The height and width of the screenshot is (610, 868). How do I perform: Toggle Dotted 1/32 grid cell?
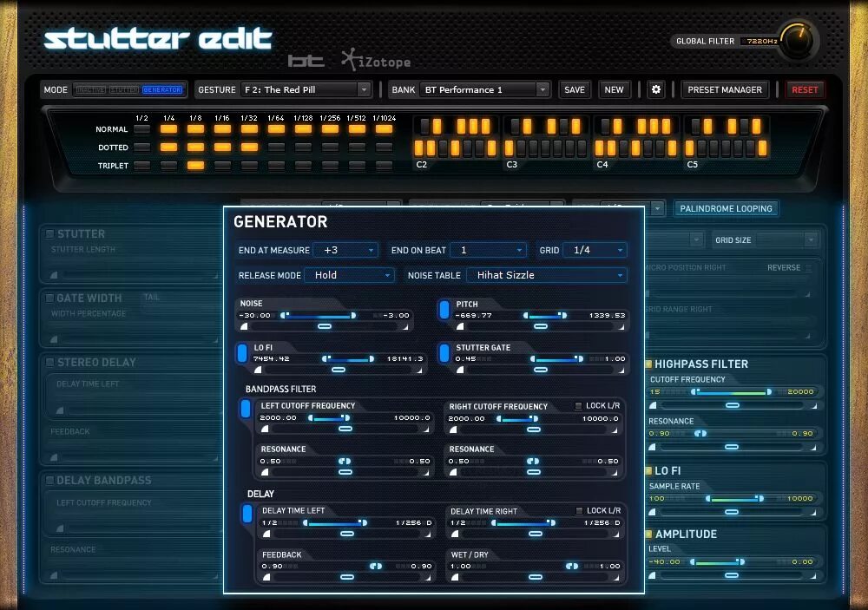[249, 148]
